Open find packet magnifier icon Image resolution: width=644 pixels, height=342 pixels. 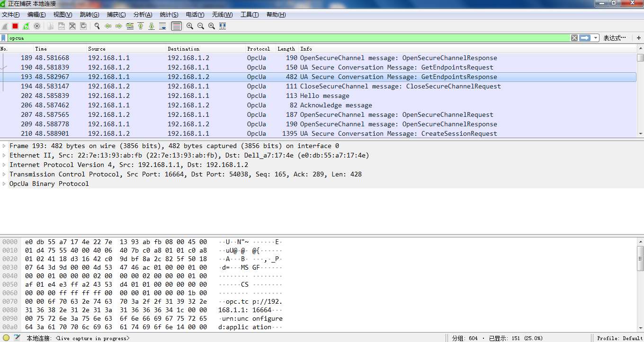97,26
